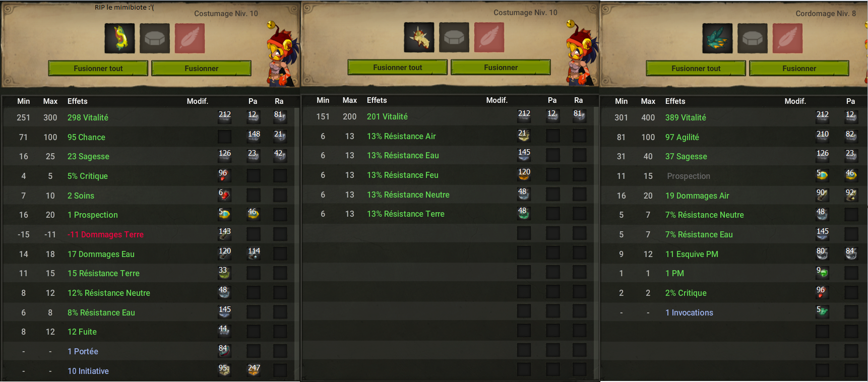
Task: Select the 9 rune on 1 PM row
Action: click(822, 273)
